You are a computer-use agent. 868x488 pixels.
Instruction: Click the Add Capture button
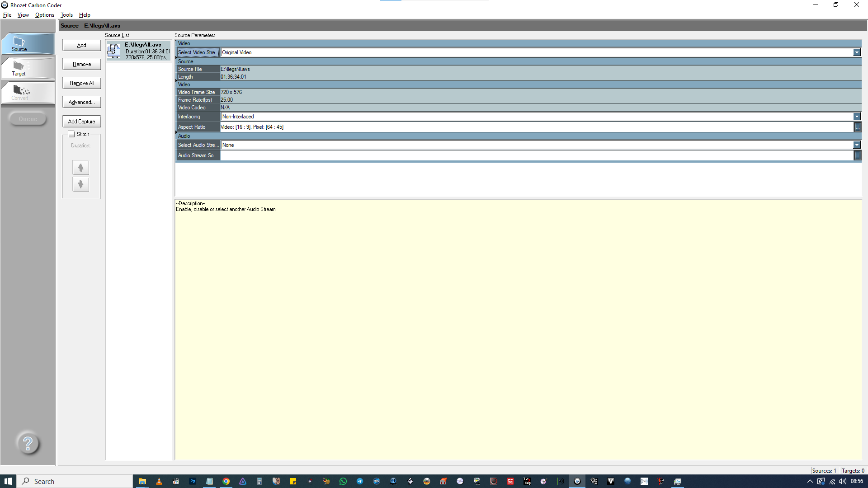coord(81,122)
